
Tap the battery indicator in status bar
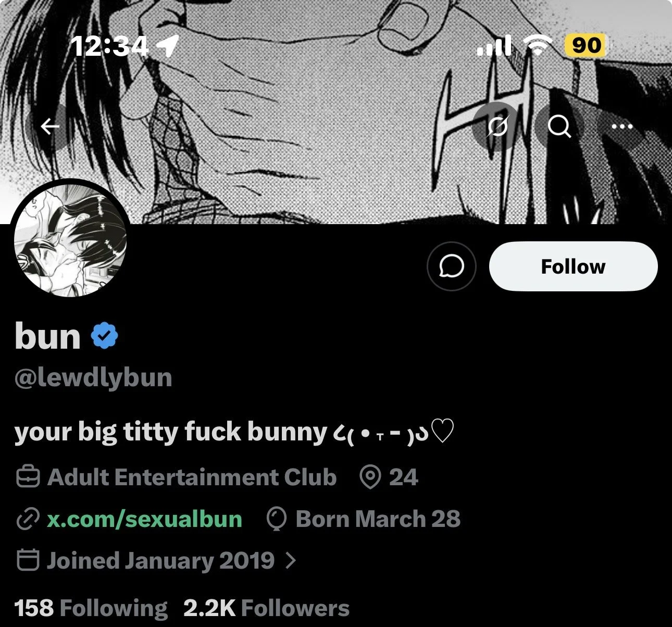587,46
